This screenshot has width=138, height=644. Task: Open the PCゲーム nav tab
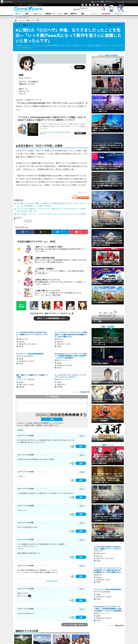[37, 14]
